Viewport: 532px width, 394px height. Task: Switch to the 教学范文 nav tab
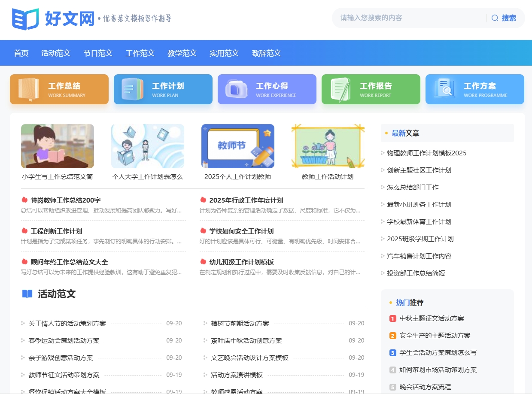click(x=182, y=53)
